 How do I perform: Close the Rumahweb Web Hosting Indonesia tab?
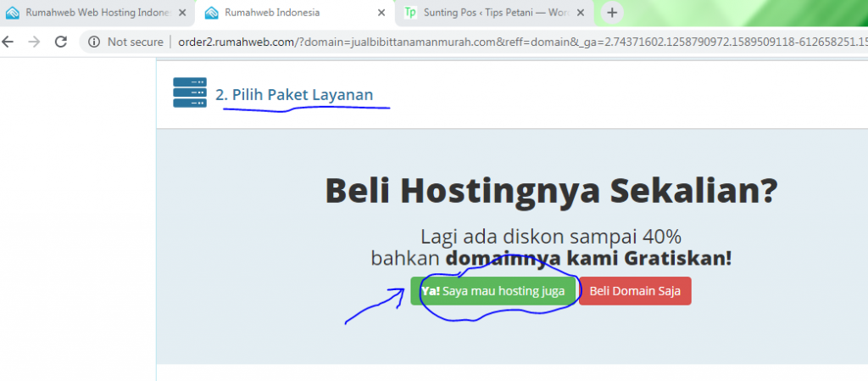[x=182, y=13]
